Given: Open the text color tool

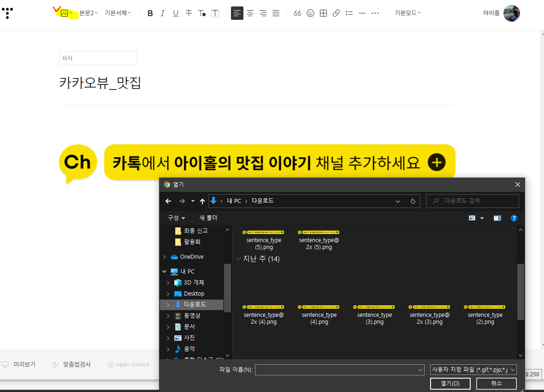Looking at the screenshot, I should tap(201, 13).
